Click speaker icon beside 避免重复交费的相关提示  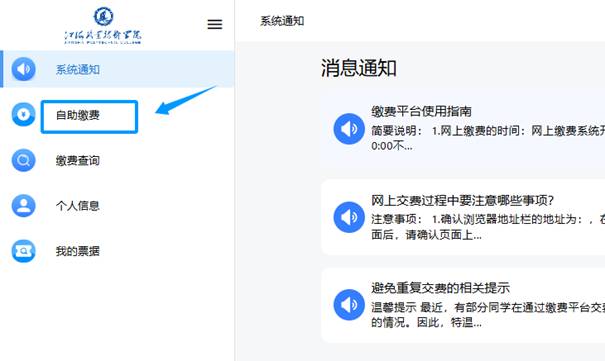pos(349,305)
